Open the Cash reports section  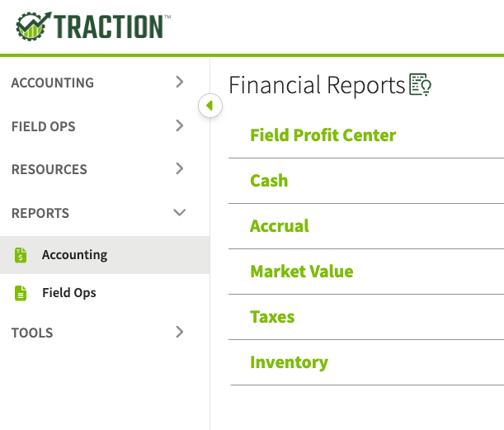pyautogui.click(x=269, y=181)
